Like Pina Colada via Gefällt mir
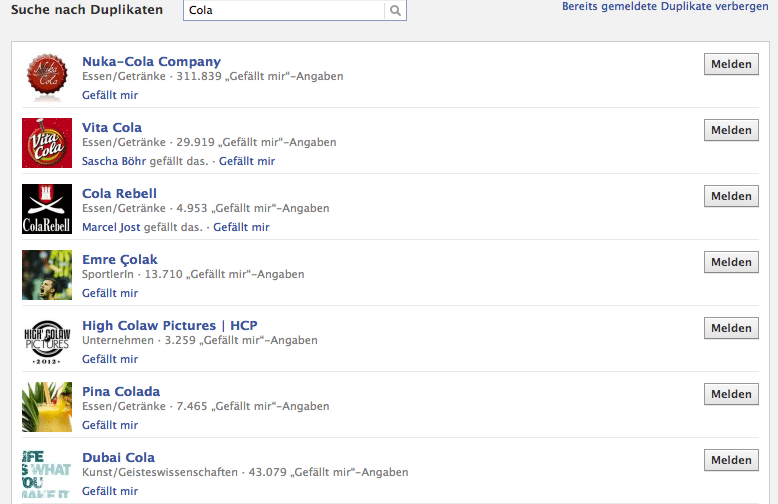The width and height of the screenshot is (778, 504). (x=110, y=425)
